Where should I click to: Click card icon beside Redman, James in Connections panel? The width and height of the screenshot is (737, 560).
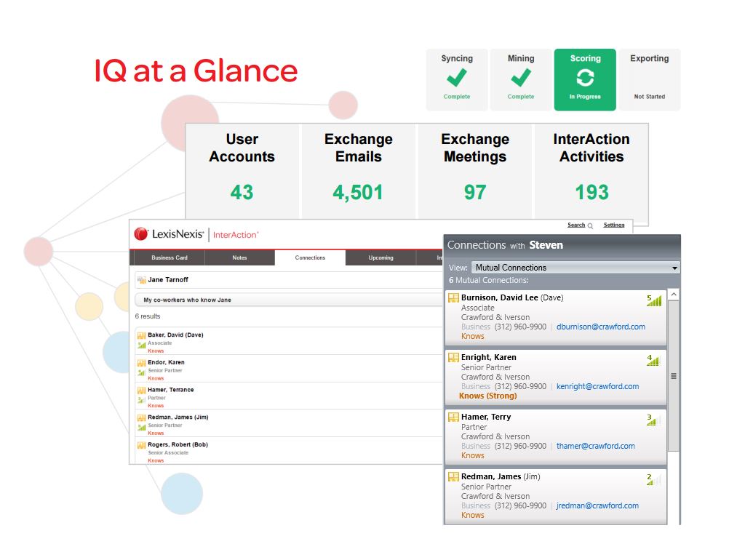453,476
